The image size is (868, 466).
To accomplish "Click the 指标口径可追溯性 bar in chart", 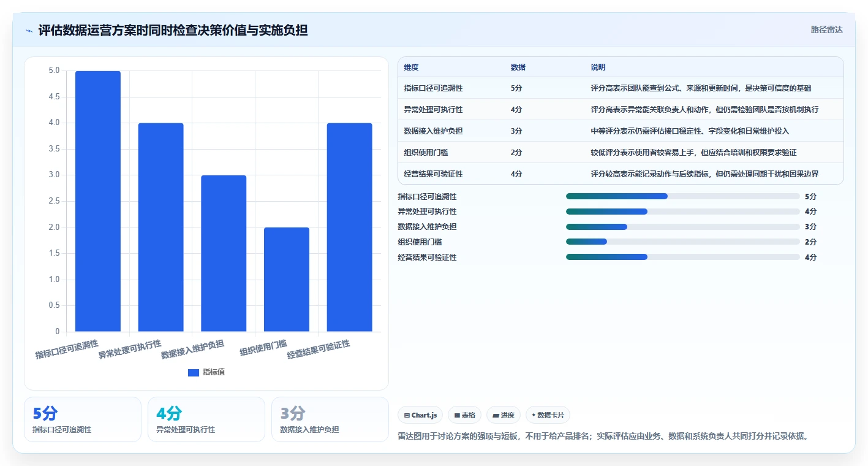I will (x=98, y=201).
